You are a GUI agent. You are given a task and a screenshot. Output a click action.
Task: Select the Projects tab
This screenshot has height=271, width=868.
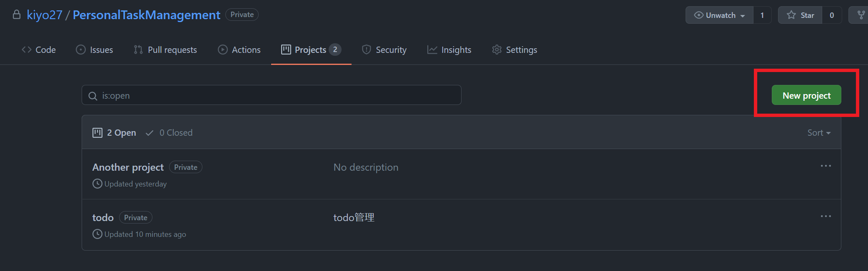tap(311, 50)
